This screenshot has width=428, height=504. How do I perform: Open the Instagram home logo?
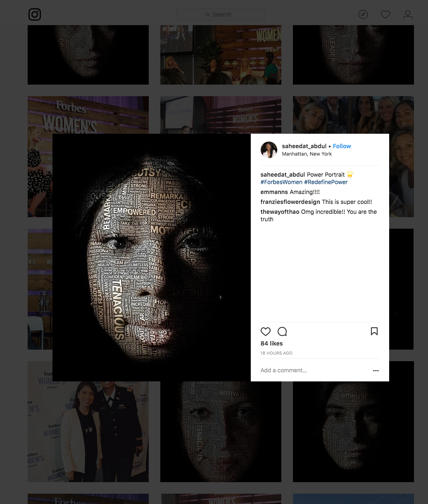(x=35, y=14)
